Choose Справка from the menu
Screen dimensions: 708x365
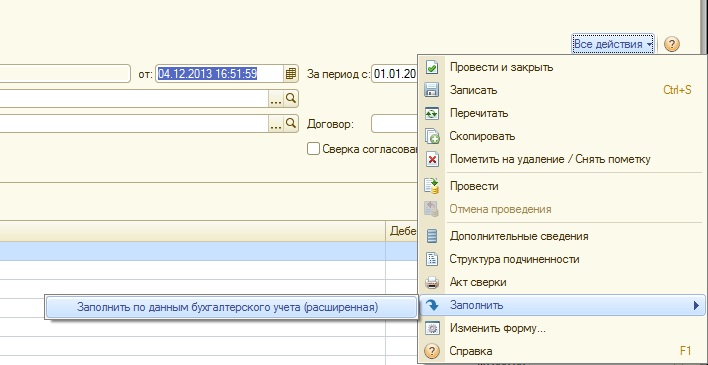[x=562, y=351]
